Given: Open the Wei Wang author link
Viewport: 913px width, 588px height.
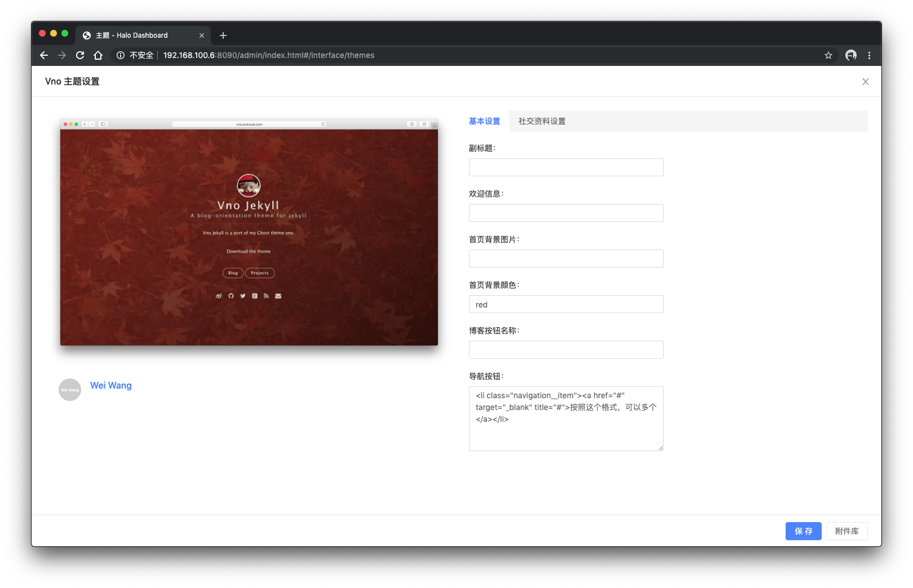Looking at the screenshot, I should point(111,385).
